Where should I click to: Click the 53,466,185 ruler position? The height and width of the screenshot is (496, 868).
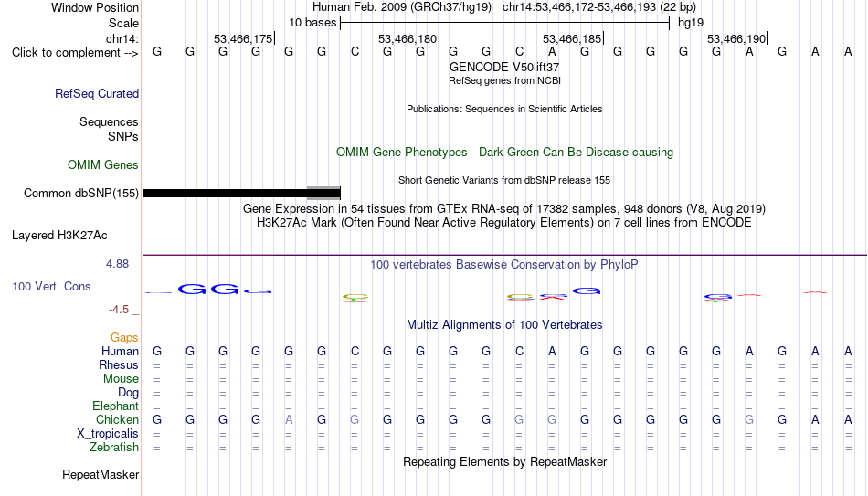point(572,38)
